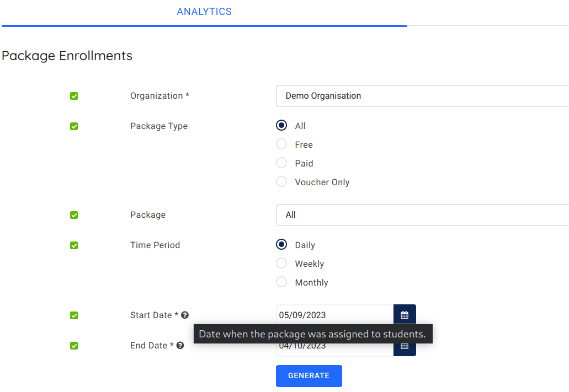Uncheck the Start Date filter checkbox
569x392 pixels.
pyautogui.click(x=74, y=315)
